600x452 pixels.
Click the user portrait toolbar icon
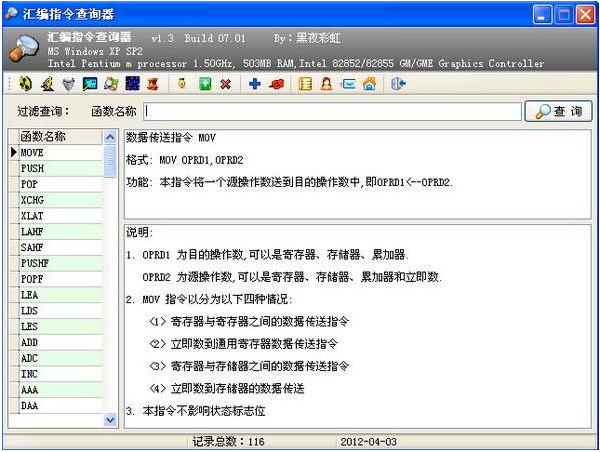[x=326, y=84]
